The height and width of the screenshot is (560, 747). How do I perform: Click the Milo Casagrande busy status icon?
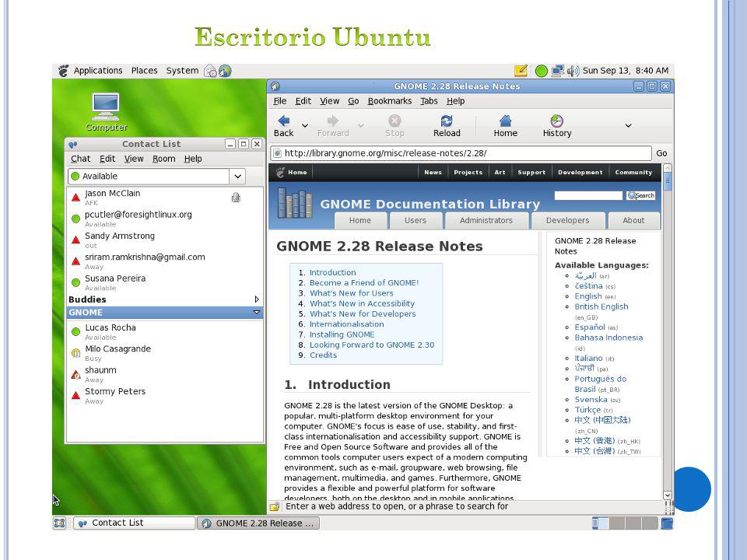tap(75, 353)
